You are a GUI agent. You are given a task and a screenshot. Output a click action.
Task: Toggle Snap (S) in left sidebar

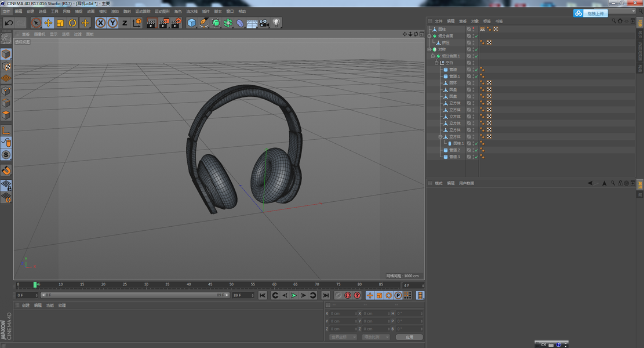click(6, 155)
